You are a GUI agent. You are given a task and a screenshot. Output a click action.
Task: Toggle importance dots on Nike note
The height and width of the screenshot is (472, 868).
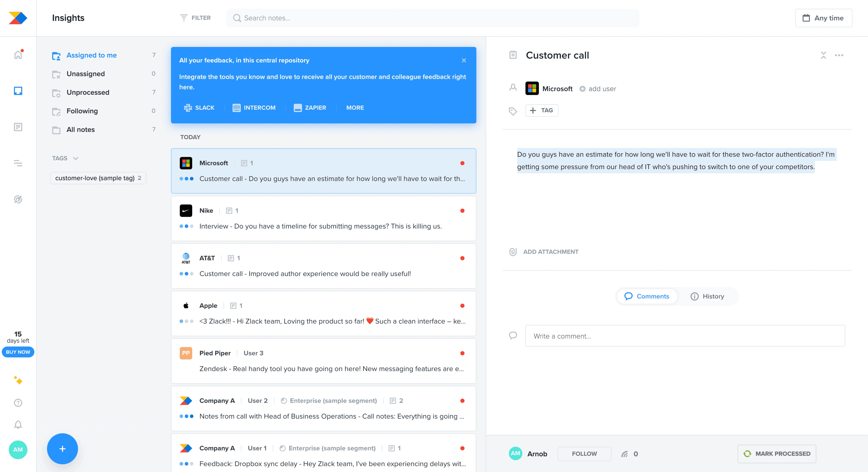(186, 226)
